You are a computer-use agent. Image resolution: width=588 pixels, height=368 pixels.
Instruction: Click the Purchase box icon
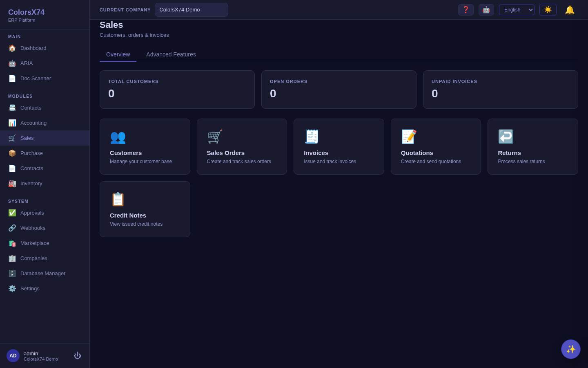(x=12, y=153)
